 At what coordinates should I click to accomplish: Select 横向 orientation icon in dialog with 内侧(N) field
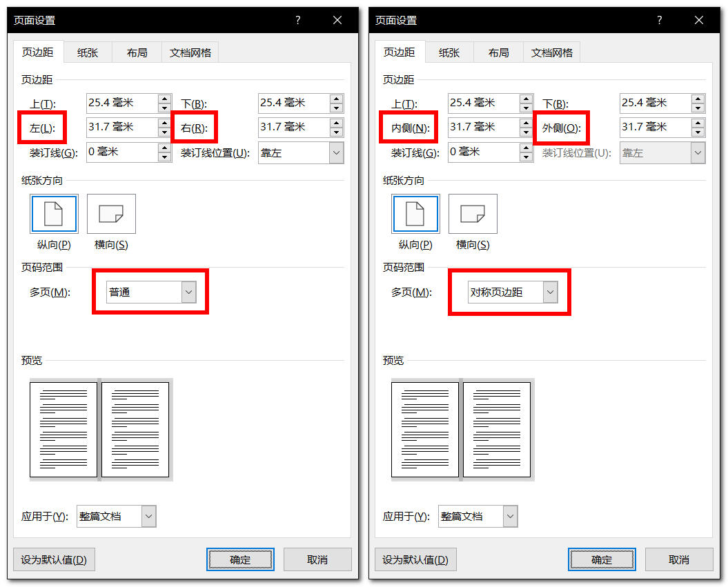tap(473, 214)
